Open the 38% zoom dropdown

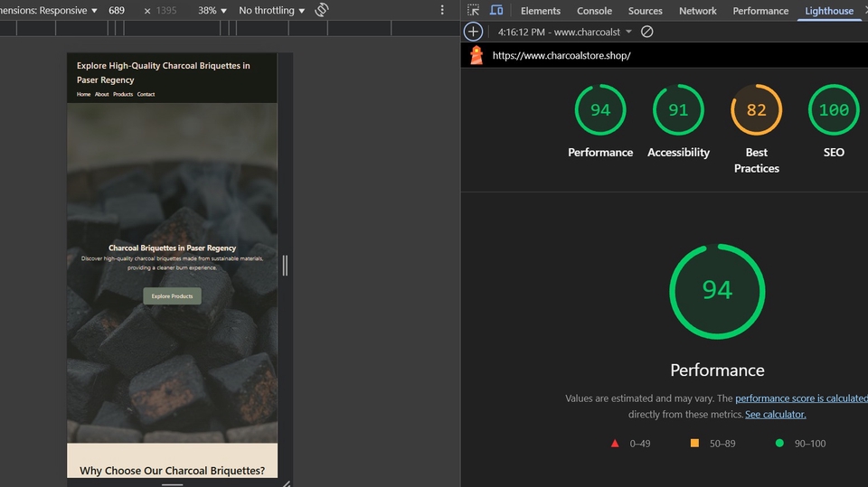pos(212,10)
